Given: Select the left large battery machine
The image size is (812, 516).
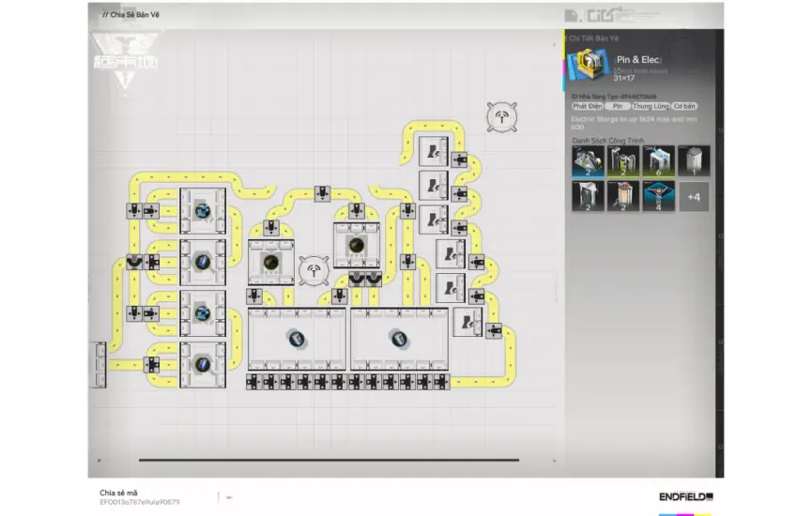Looking at the screenshot, I should (297, 339).
